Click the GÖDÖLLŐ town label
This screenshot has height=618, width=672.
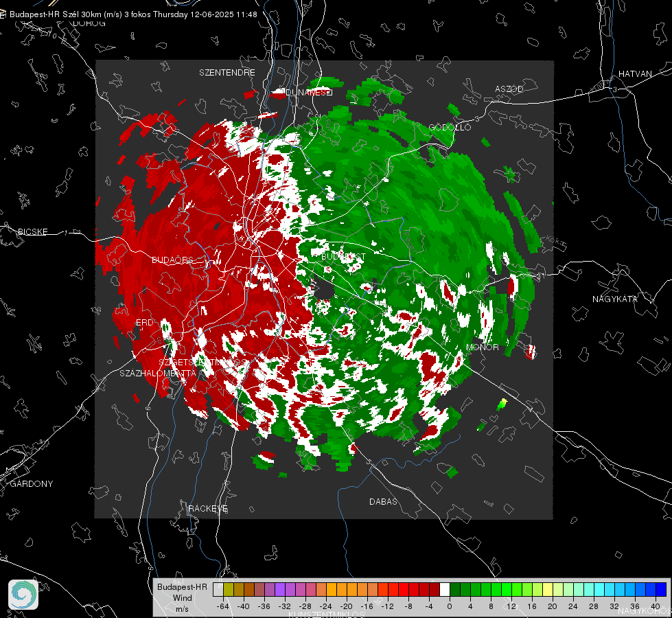coord(450,127)
